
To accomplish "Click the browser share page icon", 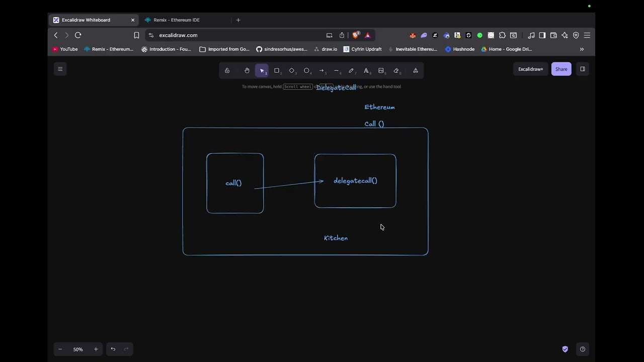I will click(342, 35).
